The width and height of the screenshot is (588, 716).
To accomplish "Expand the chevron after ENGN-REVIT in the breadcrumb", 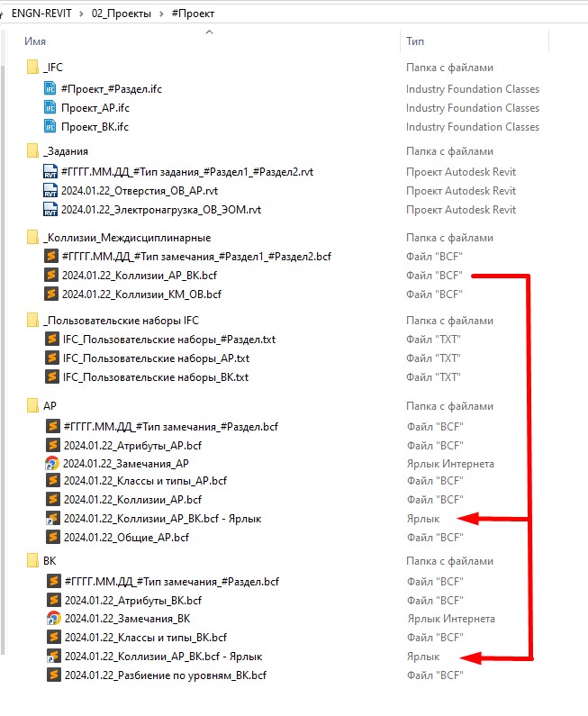I will (81, 14).
